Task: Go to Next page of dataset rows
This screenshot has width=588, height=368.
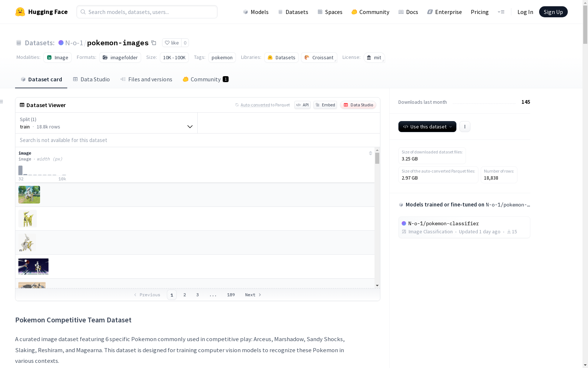Action: (x=253, y=295)
